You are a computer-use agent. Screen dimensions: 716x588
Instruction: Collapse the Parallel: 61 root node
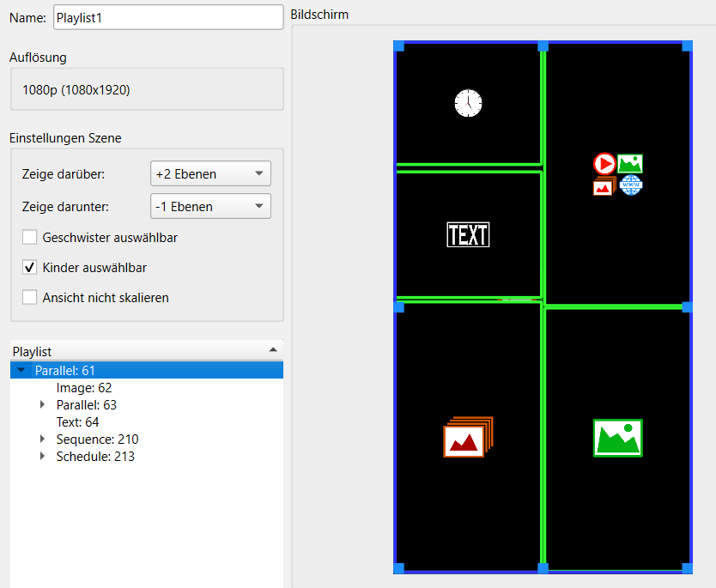click(21, 371)
